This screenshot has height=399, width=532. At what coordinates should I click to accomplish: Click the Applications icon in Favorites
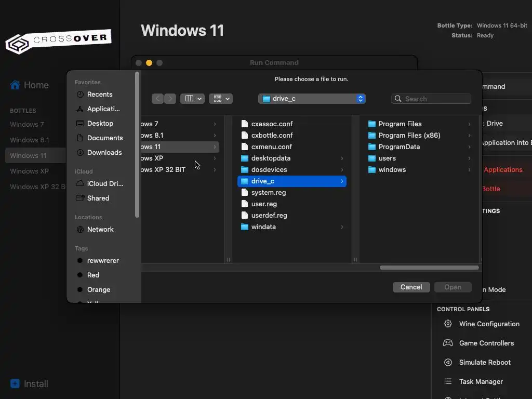pos(80,109)
